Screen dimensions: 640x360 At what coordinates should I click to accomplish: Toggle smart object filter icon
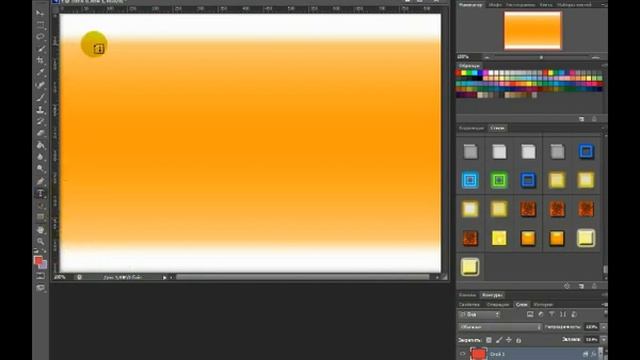(x=574, y=314)
